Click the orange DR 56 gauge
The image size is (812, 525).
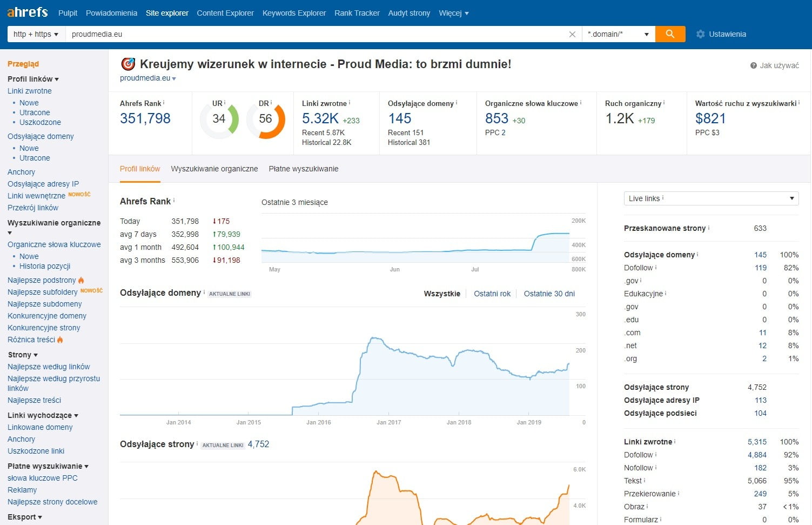[265, 119]
